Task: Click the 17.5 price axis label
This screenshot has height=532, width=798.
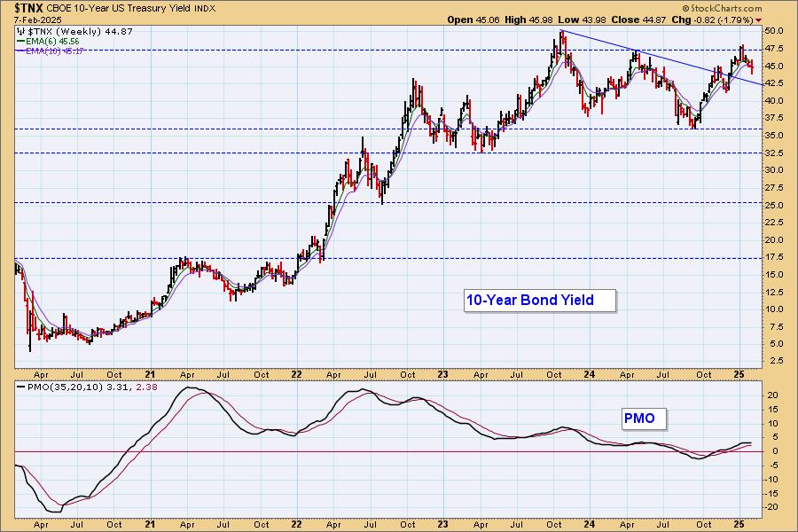Action: click(773, 257)
